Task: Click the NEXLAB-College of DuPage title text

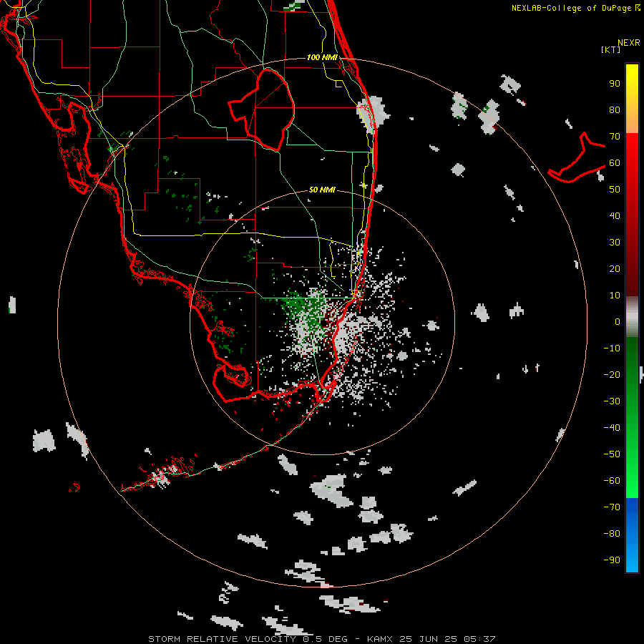Action: [x=576, y=8]
